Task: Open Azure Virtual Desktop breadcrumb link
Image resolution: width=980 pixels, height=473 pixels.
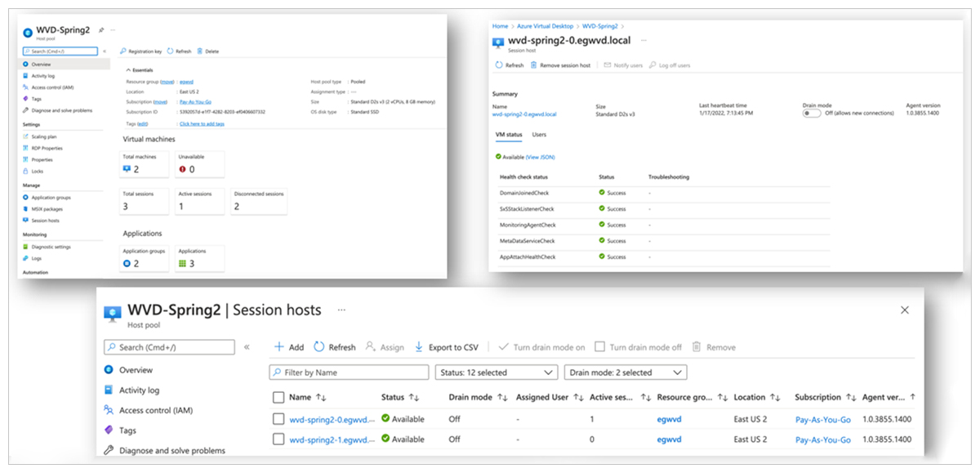Action: pyautogui.click(x=545, y=26)
